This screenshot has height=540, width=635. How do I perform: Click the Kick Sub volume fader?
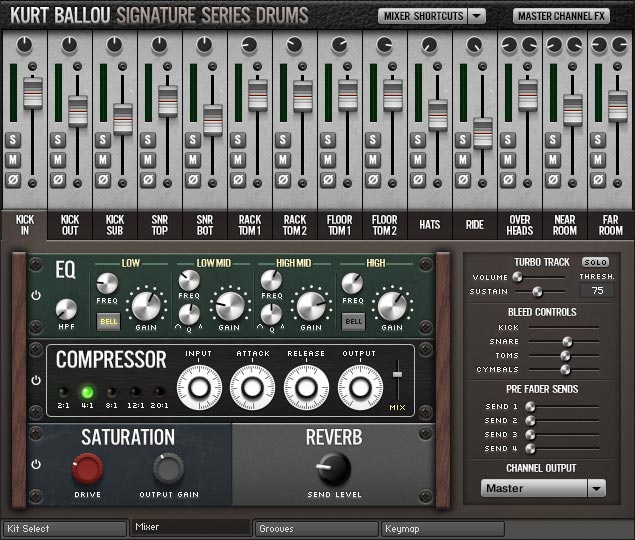123,119
